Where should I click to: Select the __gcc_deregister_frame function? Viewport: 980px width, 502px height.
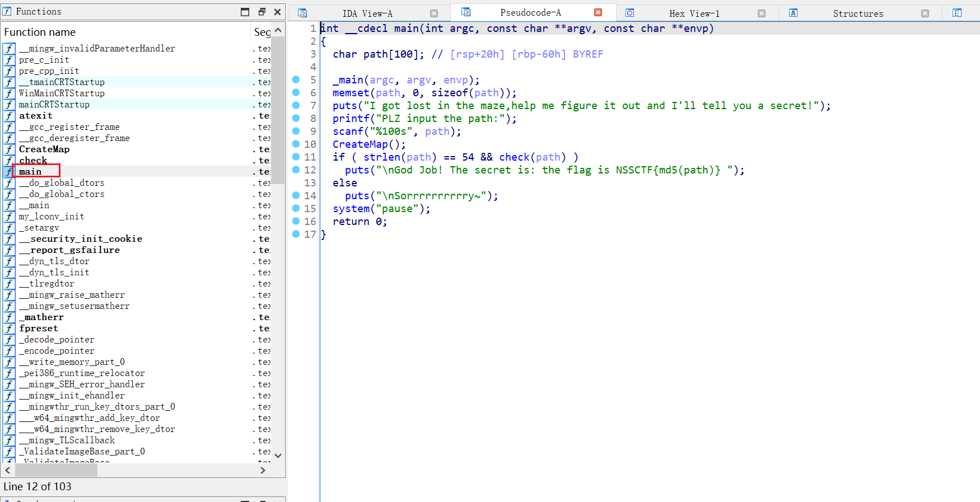tap(74, 138)
